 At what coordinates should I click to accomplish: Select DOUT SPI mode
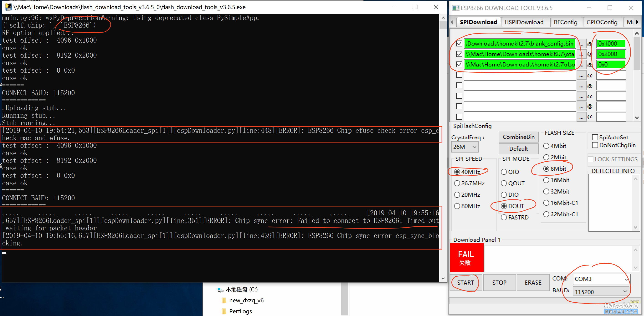pos(513,206)
